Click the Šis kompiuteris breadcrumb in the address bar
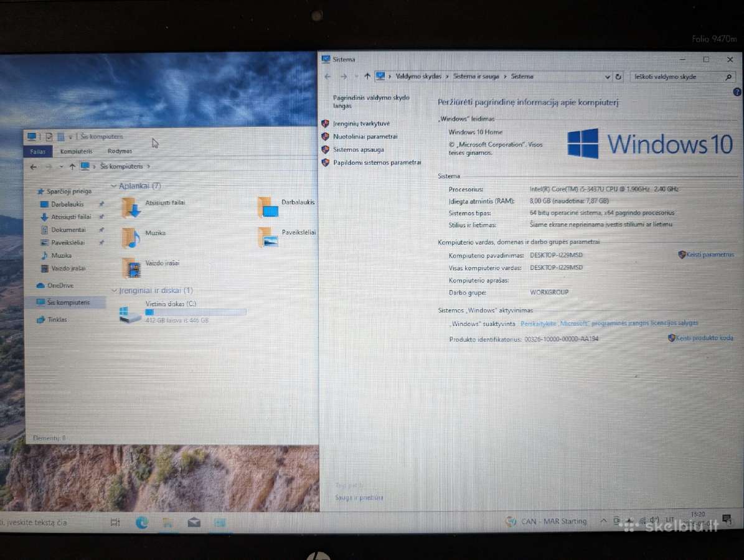Viewport: 744px width, 560px height. click(121, 166)
